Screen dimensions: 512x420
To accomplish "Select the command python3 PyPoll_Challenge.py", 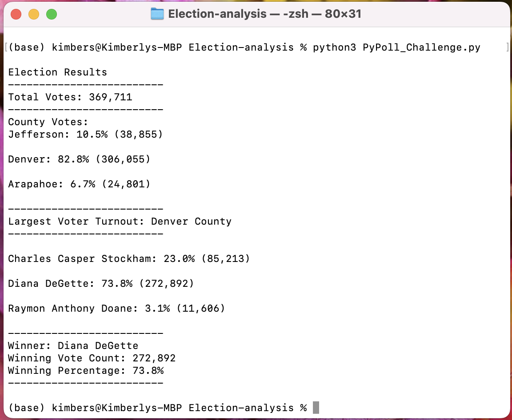I will click(x=396, y=47).
